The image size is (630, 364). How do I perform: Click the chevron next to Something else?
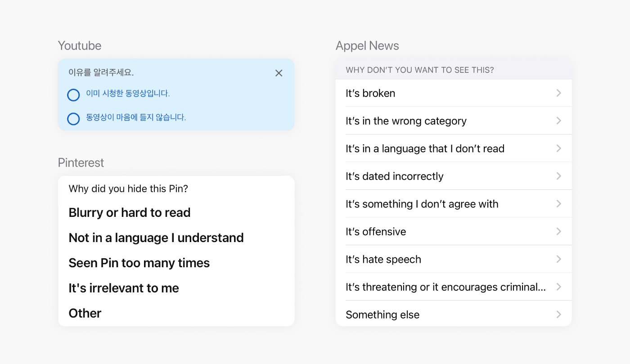click(x=558, y=315)
